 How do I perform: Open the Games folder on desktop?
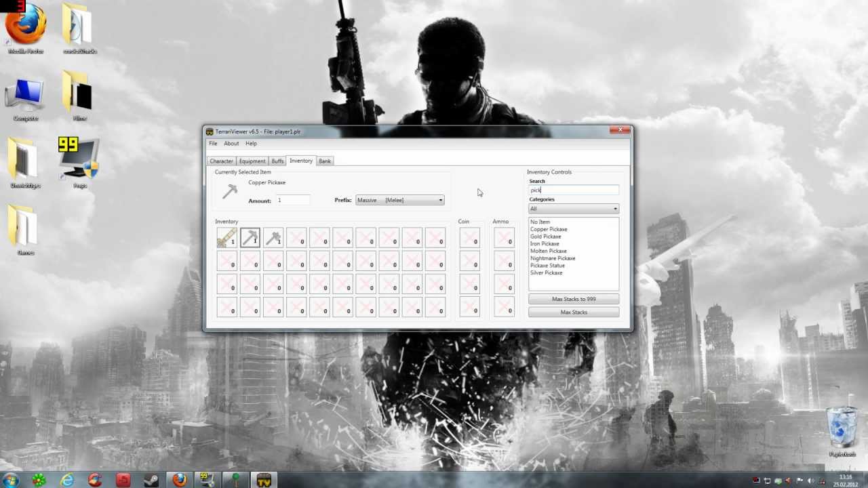[25, 230]
